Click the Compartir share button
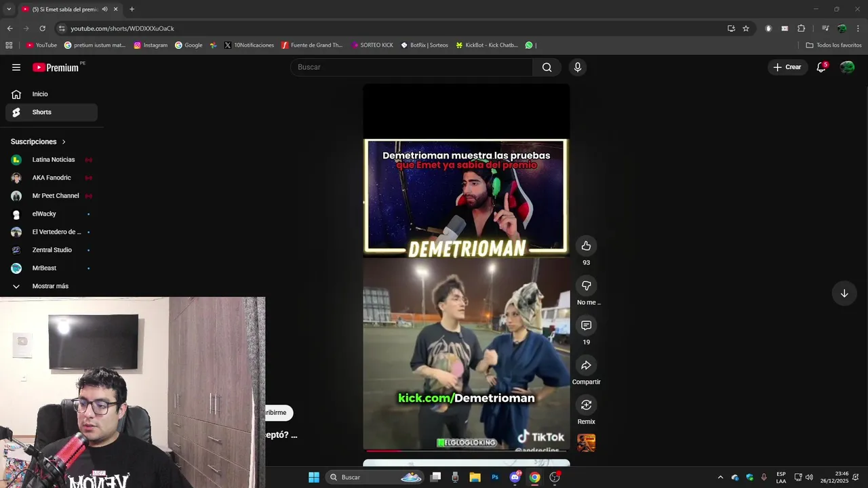This screenshot has height=488, width=868. tap(586, 365)
